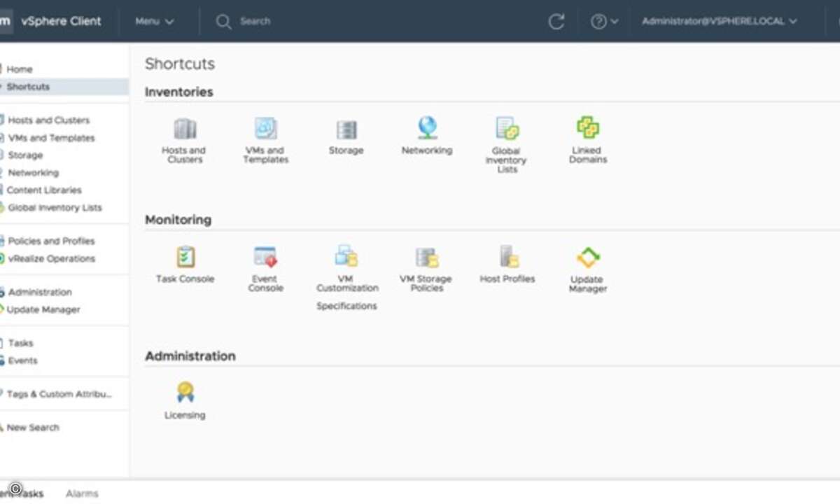Screen dimensions: 840x504
Task: Open the VM Storage Policies icon
Action: (427, 257)
